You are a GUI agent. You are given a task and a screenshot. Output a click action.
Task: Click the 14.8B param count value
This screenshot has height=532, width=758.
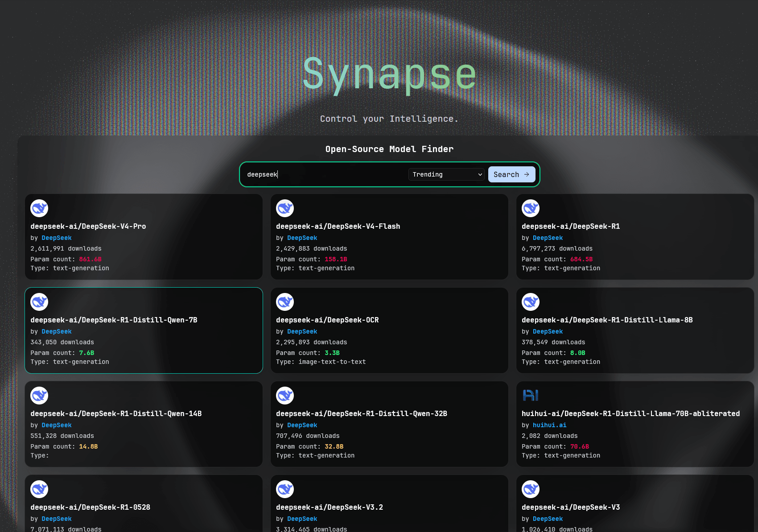click(x=88, y=447)
